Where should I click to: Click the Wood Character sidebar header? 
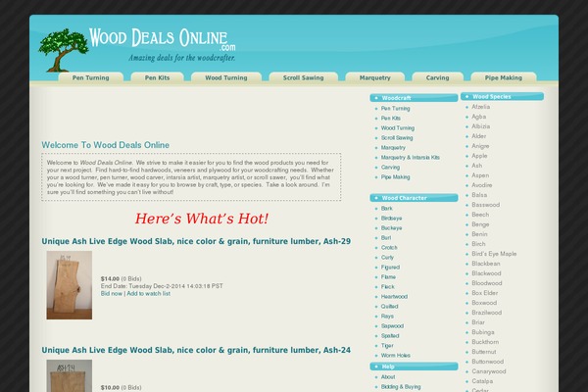tap(414, 198)
